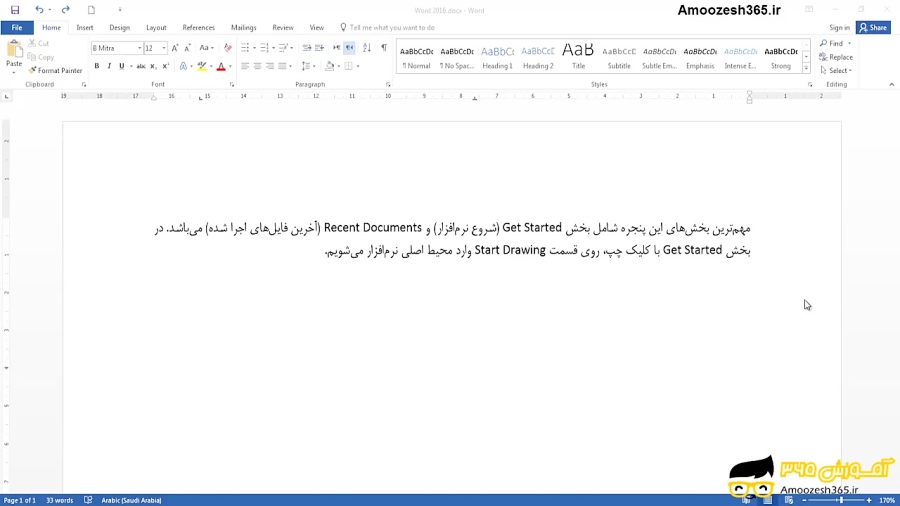Apply red font color

point(221,66)
